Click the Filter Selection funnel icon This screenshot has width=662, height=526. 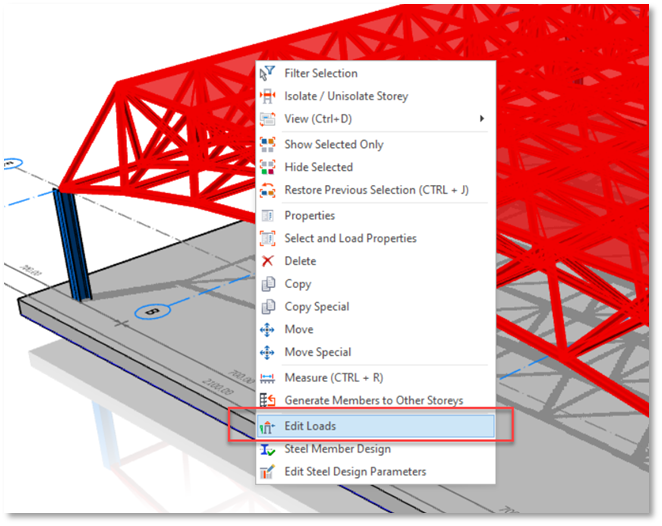(x=267, y=73)
